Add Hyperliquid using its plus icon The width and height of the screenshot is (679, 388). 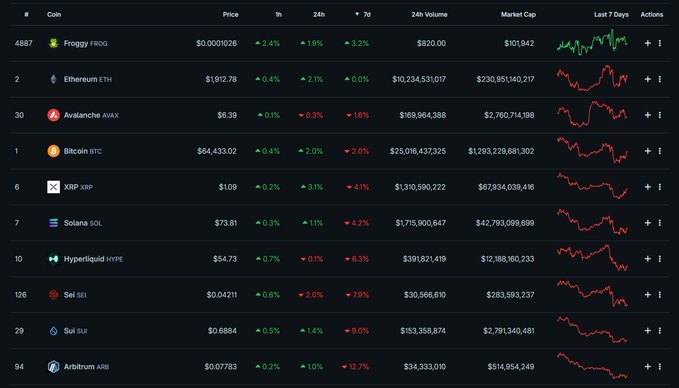pos(647,259)
